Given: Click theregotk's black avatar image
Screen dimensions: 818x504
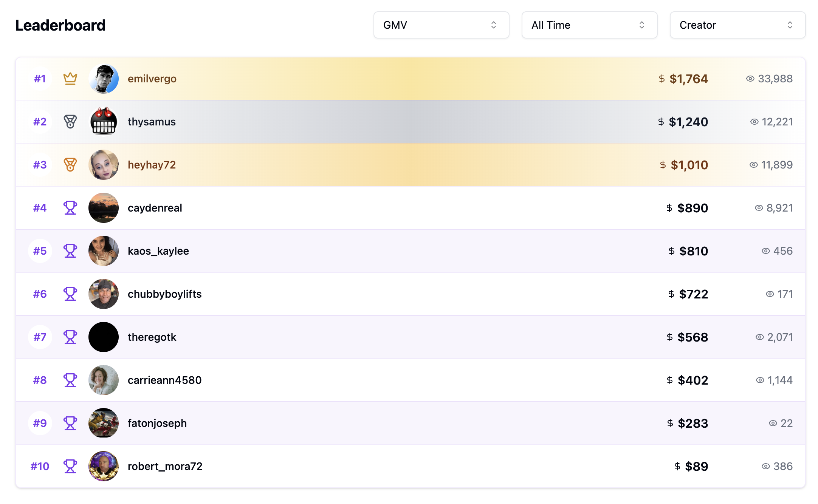Looking at the screenshot, I should [103, 337].
